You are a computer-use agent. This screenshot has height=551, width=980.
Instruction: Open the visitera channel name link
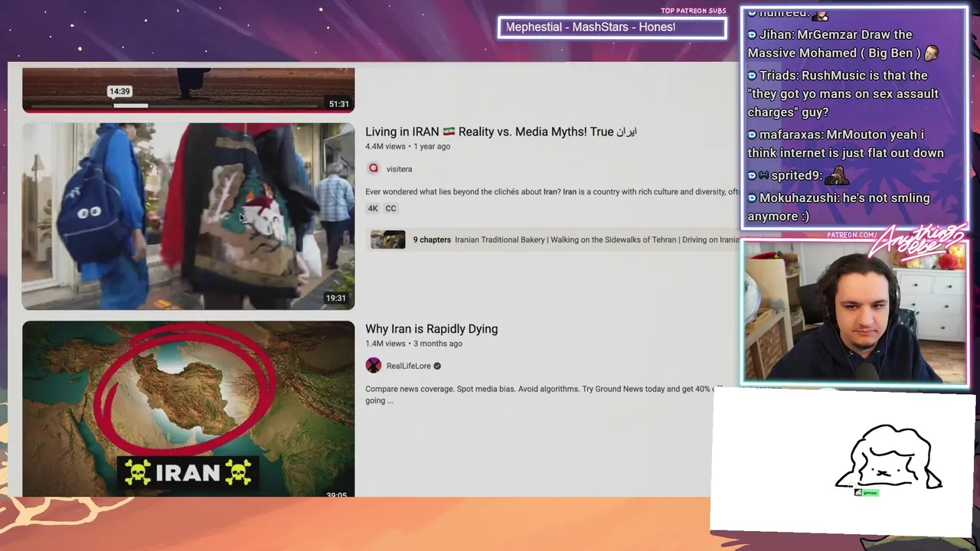point(399,169)
